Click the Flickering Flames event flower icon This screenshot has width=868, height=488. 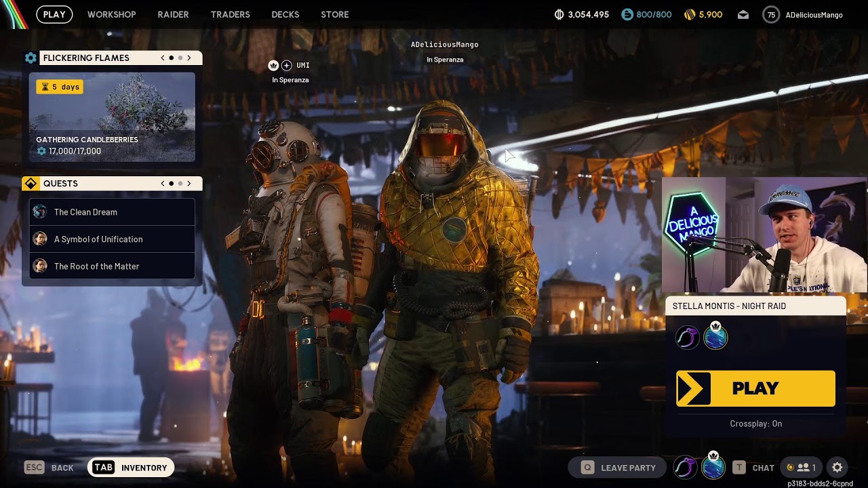[x=31, y=58]
